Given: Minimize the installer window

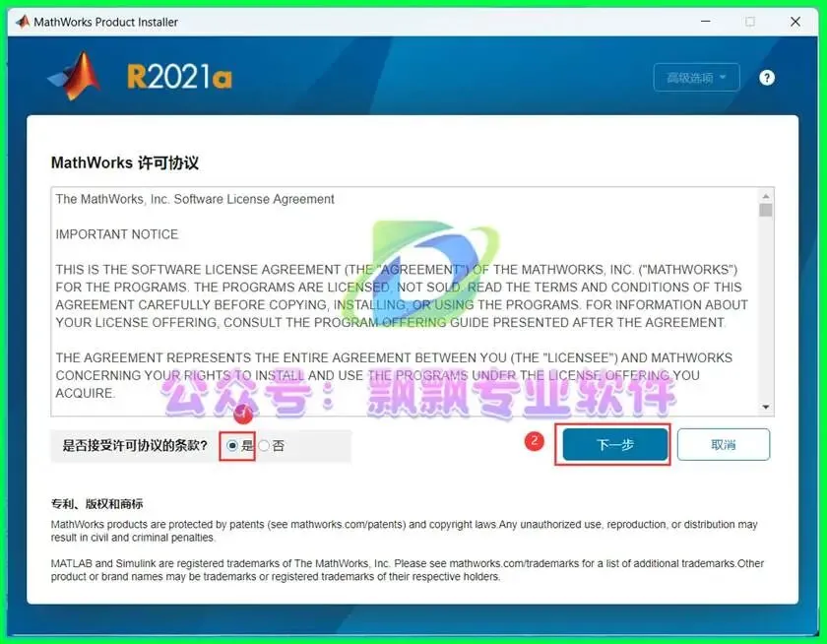Looking at the screenshot, I should [x=705, y=22].
